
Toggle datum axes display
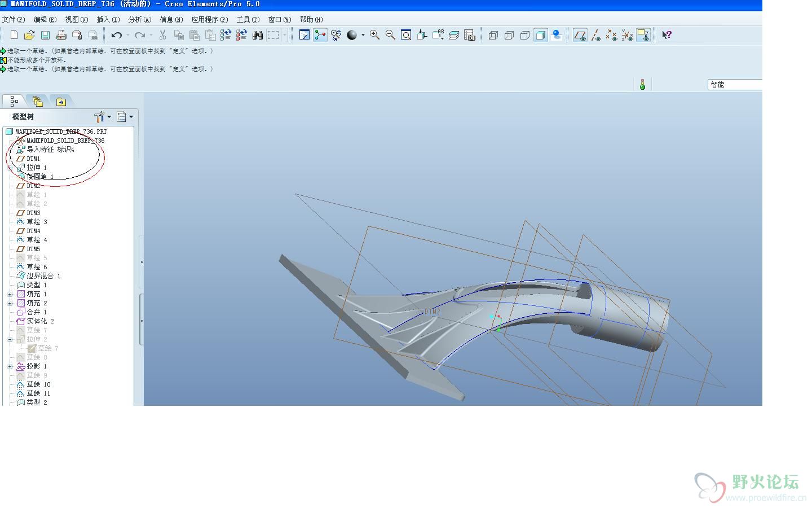596,35
